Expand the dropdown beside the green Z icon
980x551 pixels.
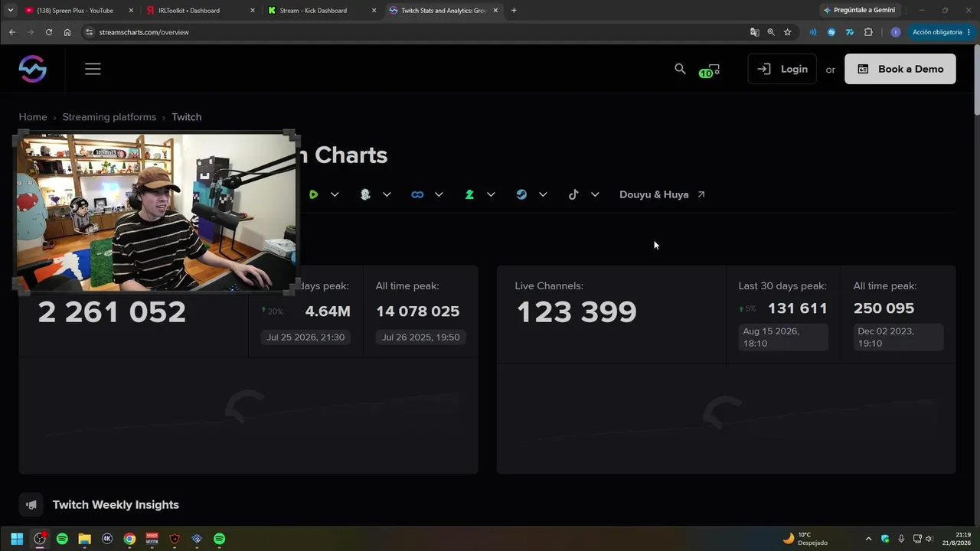491,194
